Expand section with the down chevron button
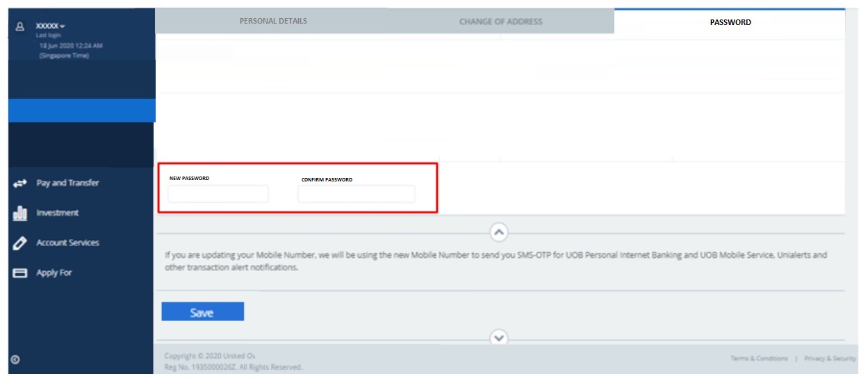The image size is (868, 383). [499, 338]
